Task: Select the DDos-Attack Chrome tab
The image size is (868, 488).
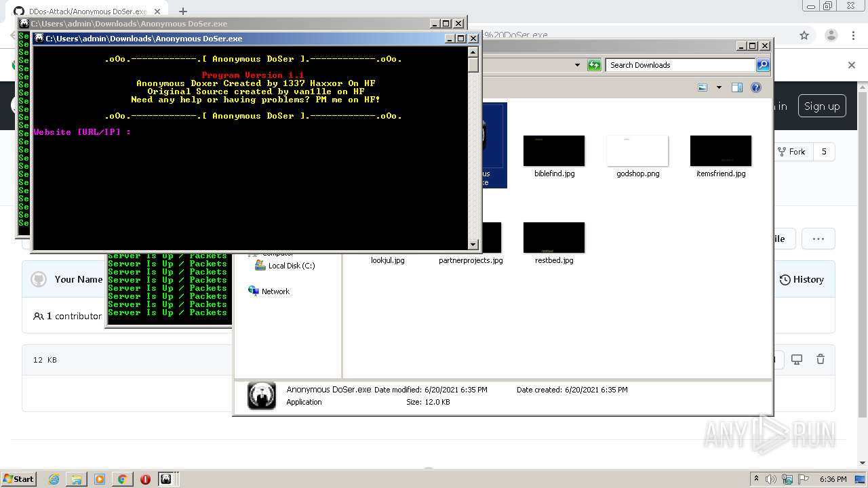Action: pos(88,12)
